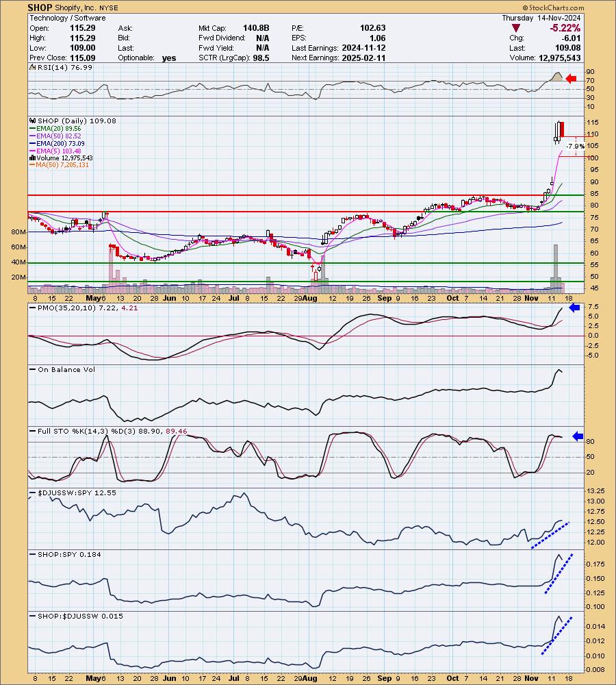Click the Fwd Dividend label
The height and width of the screenshot is (685, 616).
pos(222,38)
